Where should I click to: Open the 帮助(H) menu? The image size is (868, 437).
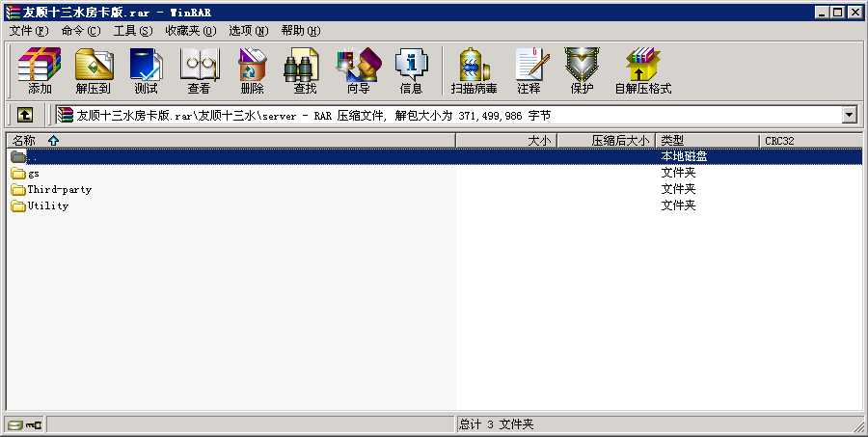coord(301,31)
